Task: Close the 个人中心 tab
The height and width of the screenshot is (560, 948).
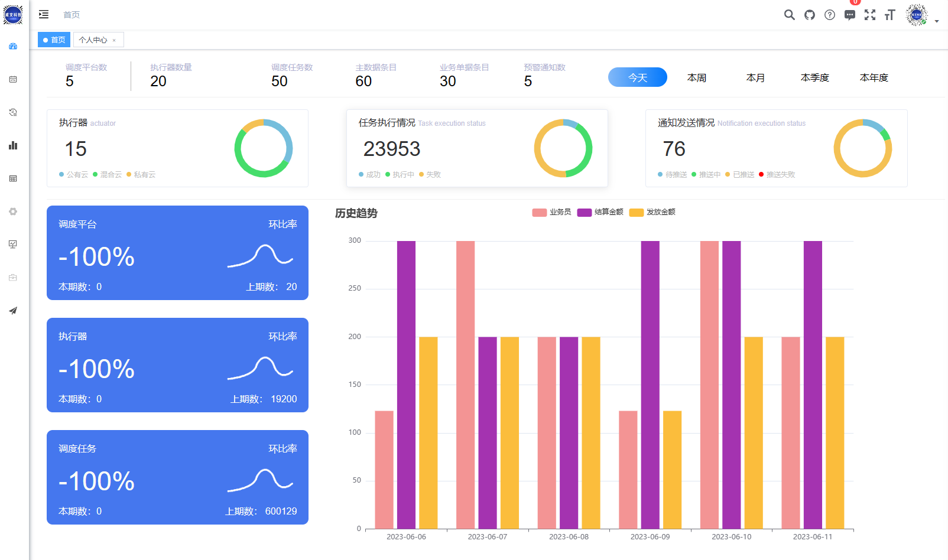Action: tap(114, 40)
